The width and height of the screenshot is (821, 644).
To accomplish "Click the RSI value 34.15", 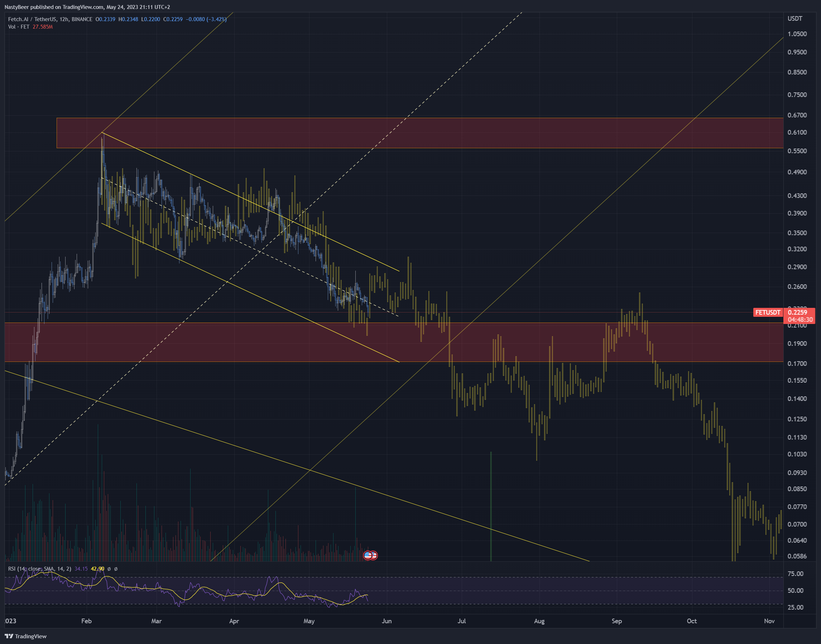I will click(x=81, y=568).
